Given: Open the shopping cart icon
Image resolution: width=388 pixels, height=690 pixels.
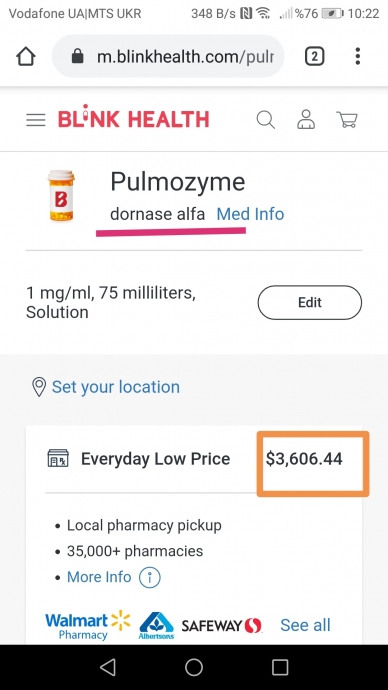Looking at the screenshot, I should (x=347, y=119).
